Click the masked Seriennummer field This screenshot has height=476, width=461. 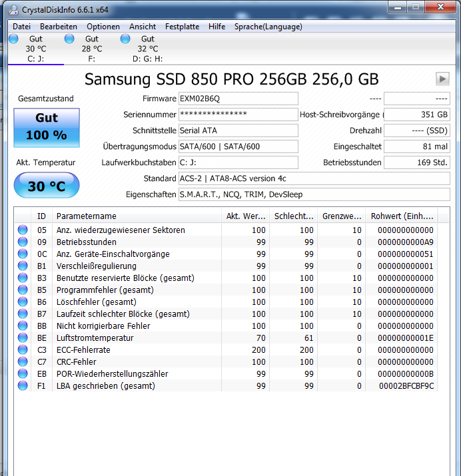pos(238,115)
